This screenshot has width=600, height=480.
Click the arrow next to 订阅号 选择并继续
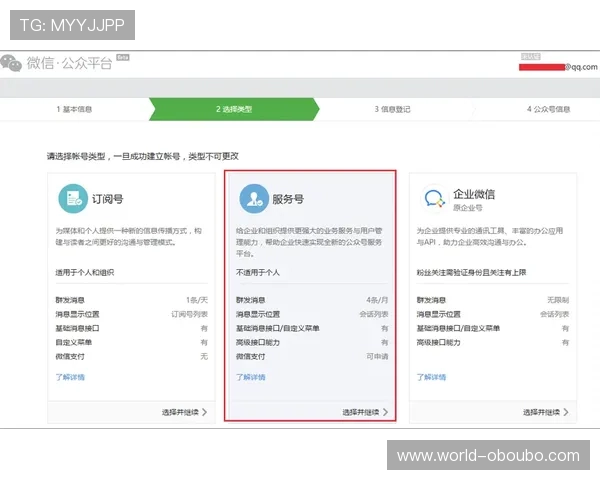[204, 412]
